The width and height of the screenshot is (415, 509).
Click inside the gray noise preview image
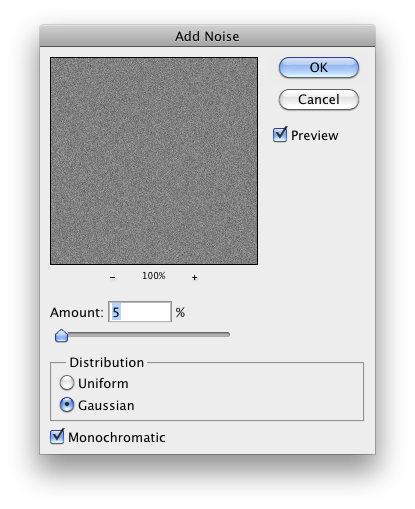[x=154, y=161]
